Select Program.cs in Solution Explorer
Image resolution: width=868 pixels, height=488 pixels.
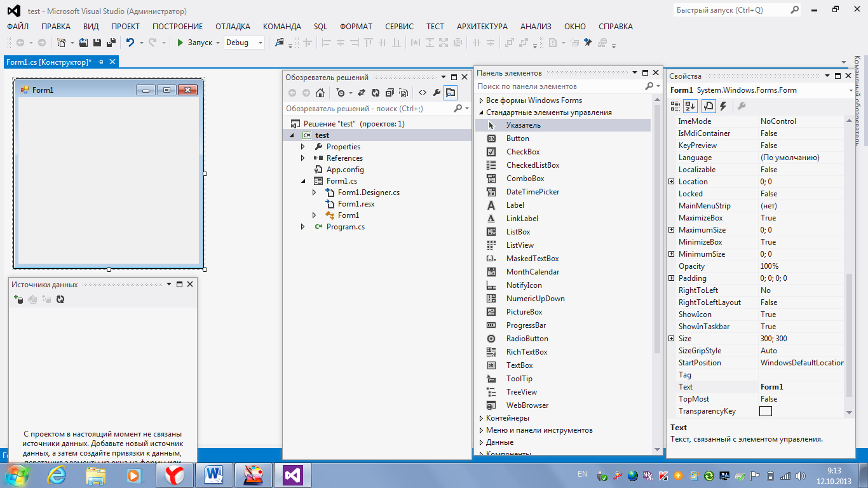coord(346,227)
